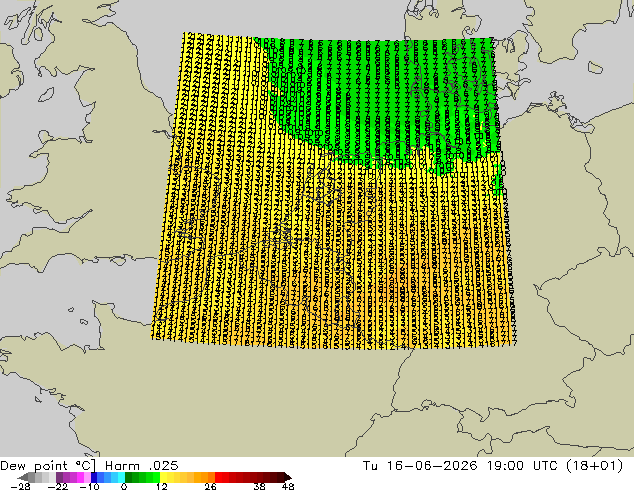Image resolution: width=634 pixels, height=490 pixels.
Task: Select the dark blue swatch at -10 on legend
Action: (94, 477)
